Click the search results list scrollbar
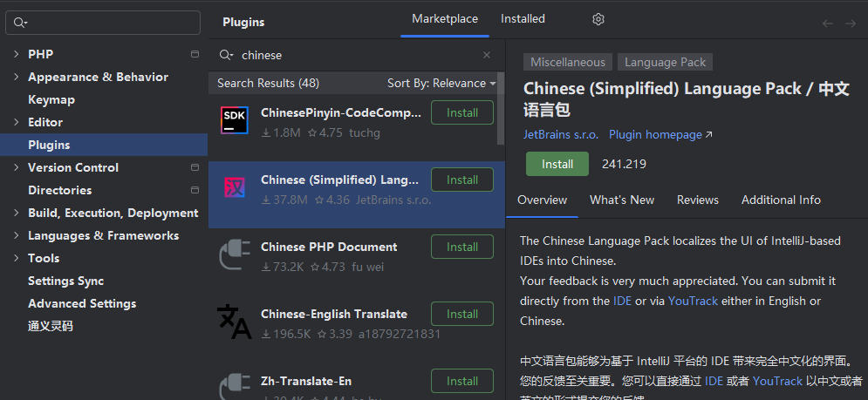868x400 pixels. click(x=501, y=108)
